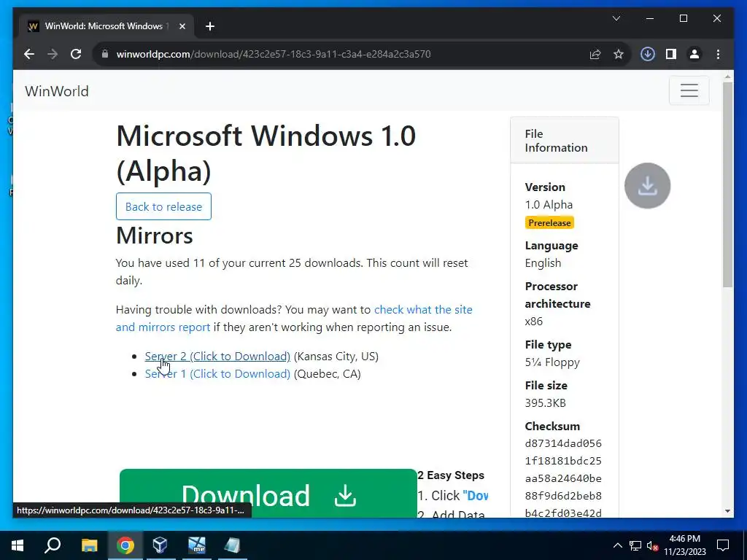Open the last pinned taskbar app
The width and height of the screenshot is (747, 560).
click(x=232, y=545)
